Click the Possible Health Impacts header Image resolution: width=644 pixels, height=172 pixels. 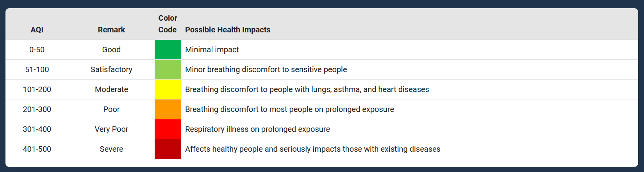[228, 30]
